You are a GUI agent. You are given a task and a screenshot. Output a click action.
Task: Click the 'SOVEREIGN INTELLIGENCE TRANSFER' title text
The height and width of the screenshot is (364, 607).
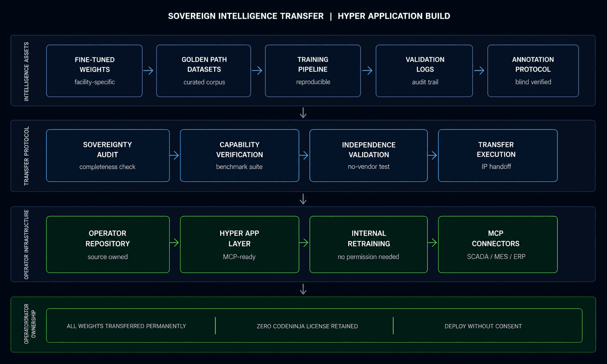(246, 16)
